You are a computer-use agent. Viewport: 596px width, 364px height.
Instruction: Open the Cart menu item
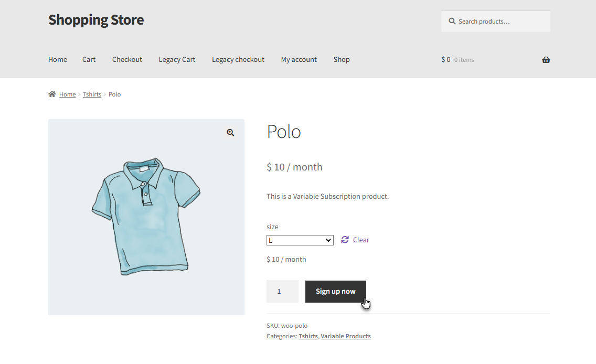click(x=89, y=59)
